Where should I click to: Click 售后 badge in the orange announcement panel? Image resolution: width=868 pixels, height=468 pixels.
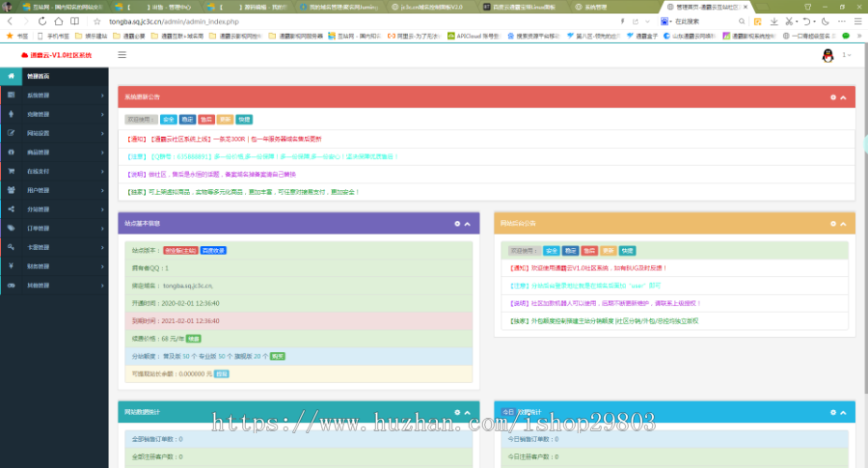[589, 250]
